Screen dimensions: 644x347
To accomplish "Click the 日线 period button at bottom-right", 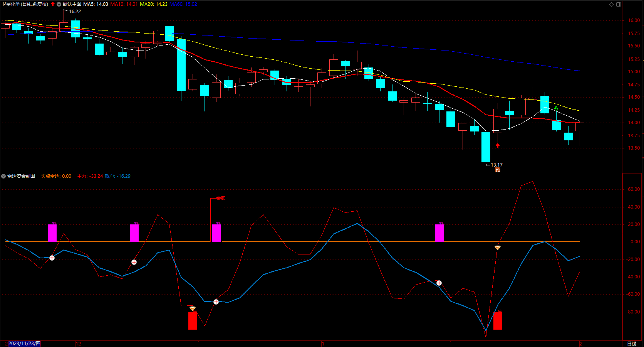I will (x=632, y=344).
